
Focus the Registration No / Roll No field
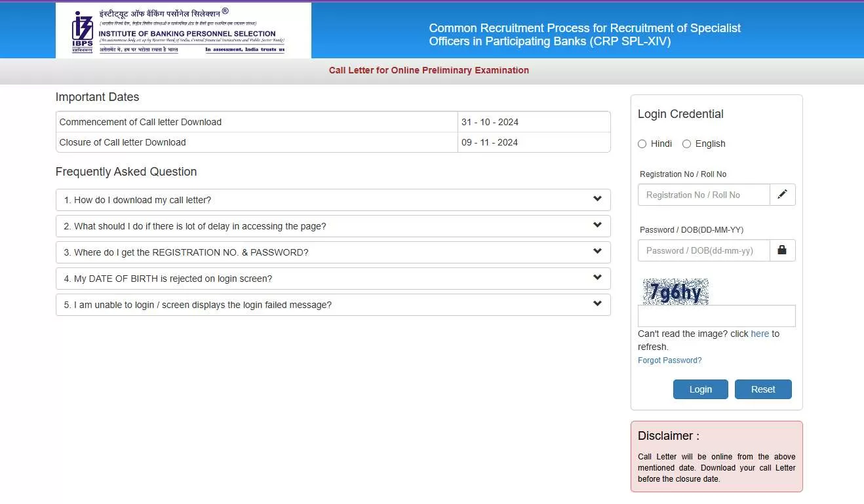click(703, 195)
